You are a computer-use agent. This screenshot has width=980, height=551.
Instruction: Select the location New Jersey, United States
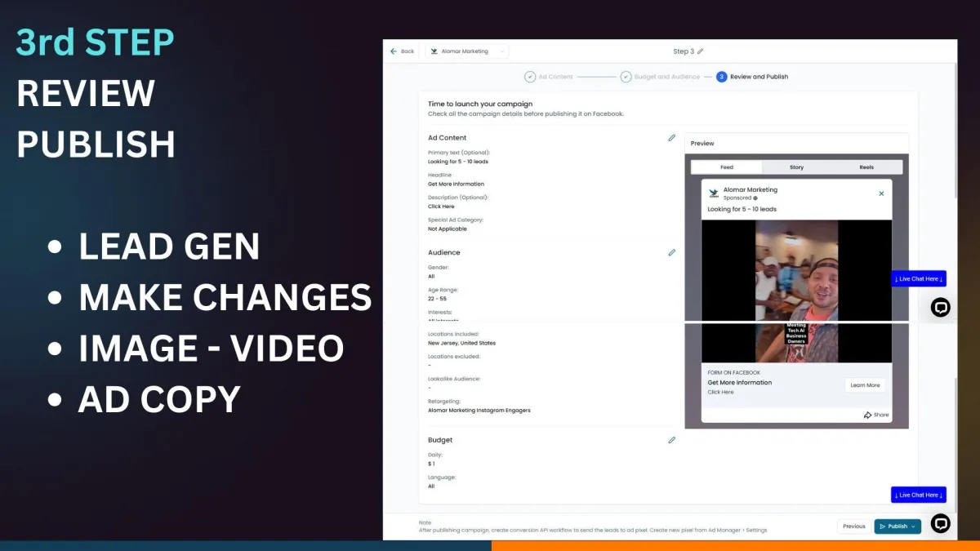coord(461,344)
